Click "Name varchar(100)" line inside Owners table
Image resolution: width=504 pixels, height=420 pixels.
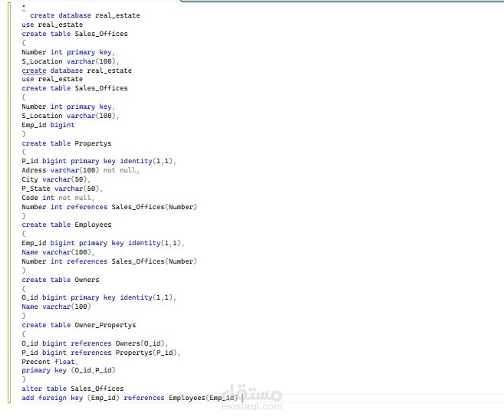(56, 307)
